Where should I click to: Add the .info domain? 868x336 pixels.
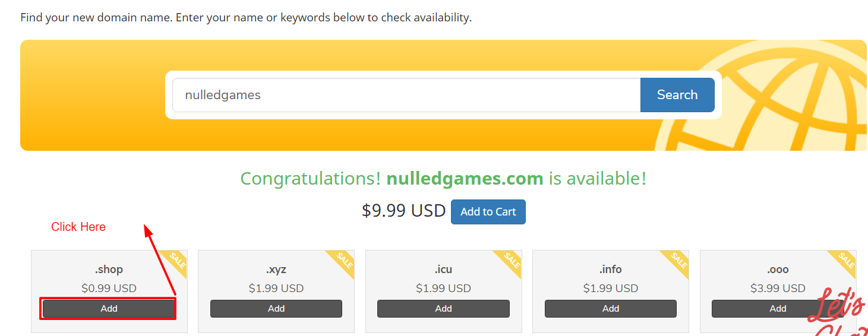tap(610, 309)
